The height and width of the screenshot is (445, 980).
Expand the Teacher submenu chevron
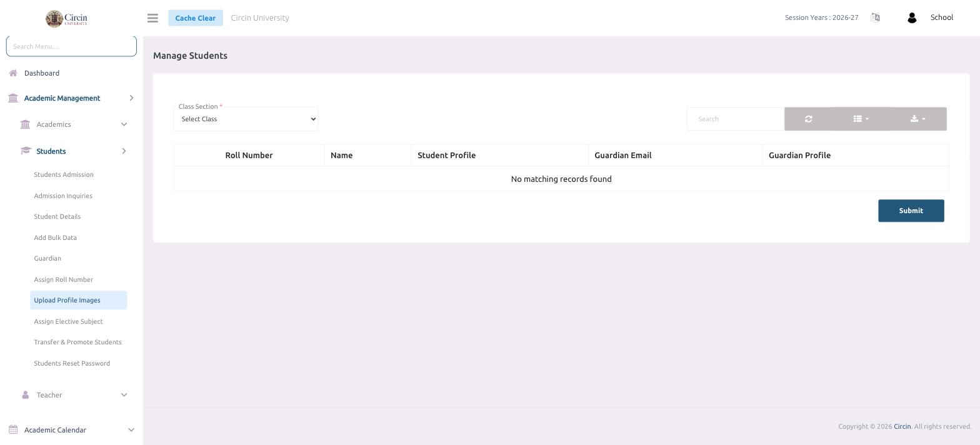pyautogui.click(x=124, y=395)
